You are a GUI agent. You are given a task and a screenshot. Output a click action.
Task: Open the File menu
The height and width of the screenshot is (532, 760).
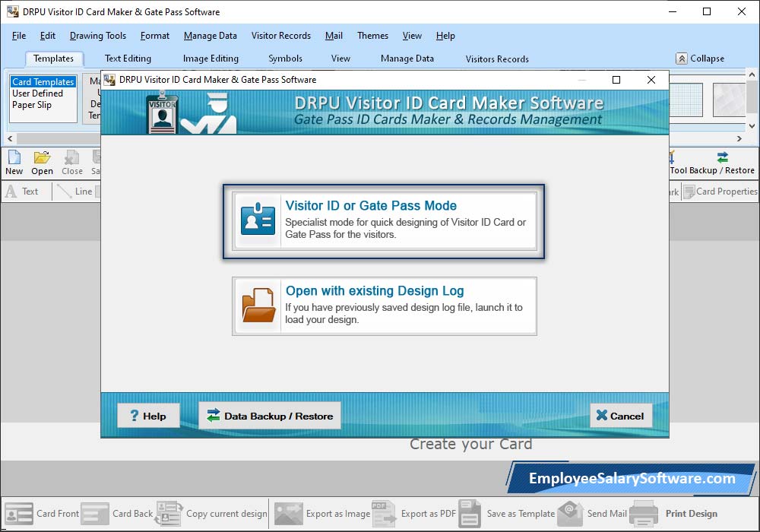(x=19, y=36)
